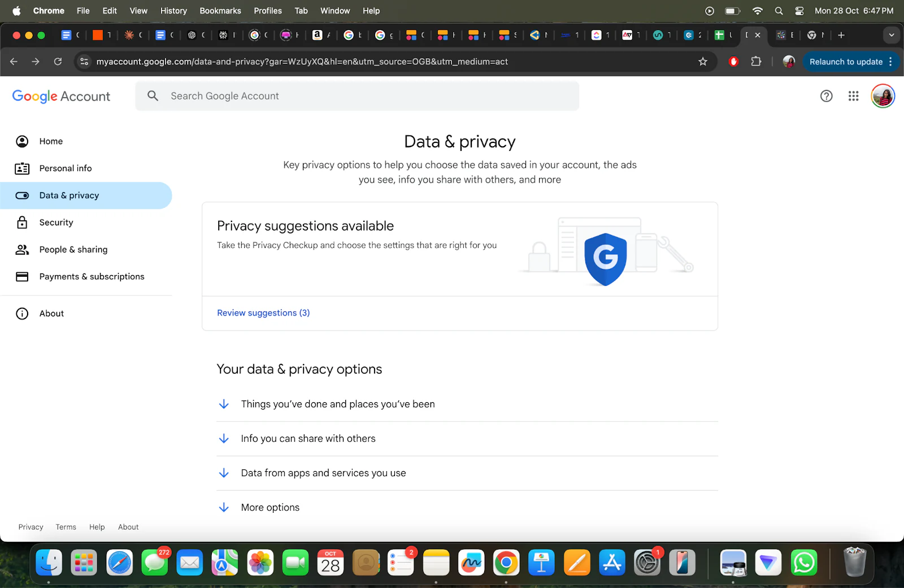Open Google apps grid launcher

click(x=853, y=96)
